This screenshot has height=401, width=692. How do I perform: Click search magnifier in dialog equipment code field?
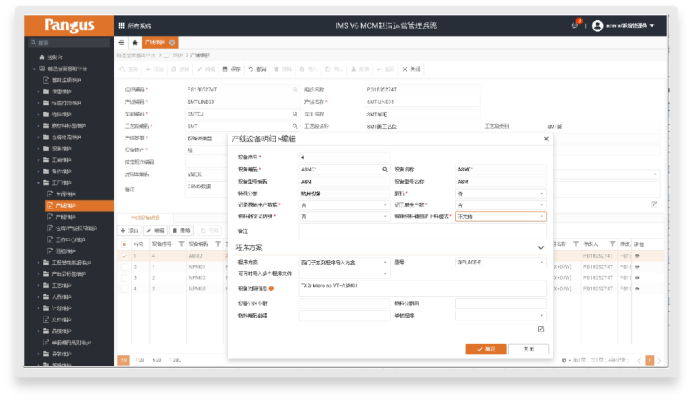pyautogui.click(x=382, y=170)
